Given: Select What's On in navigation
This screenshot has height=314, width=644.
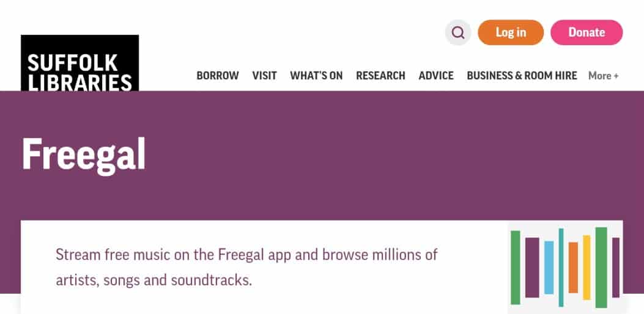Looking at the screenshot, I should click(316, 76).
